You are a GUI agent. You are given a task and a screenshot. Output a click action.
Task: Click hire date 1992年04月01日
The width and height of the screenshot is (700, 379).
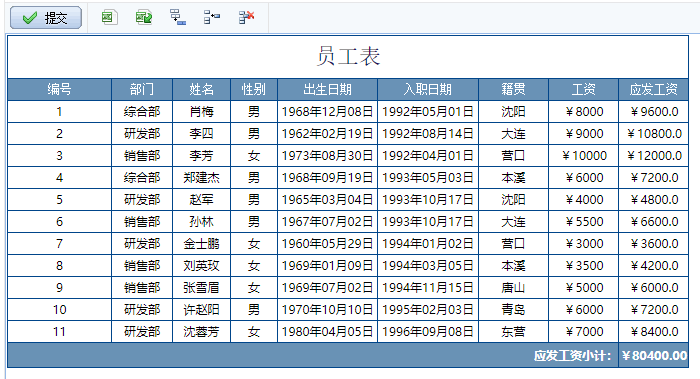click(428, 156)
